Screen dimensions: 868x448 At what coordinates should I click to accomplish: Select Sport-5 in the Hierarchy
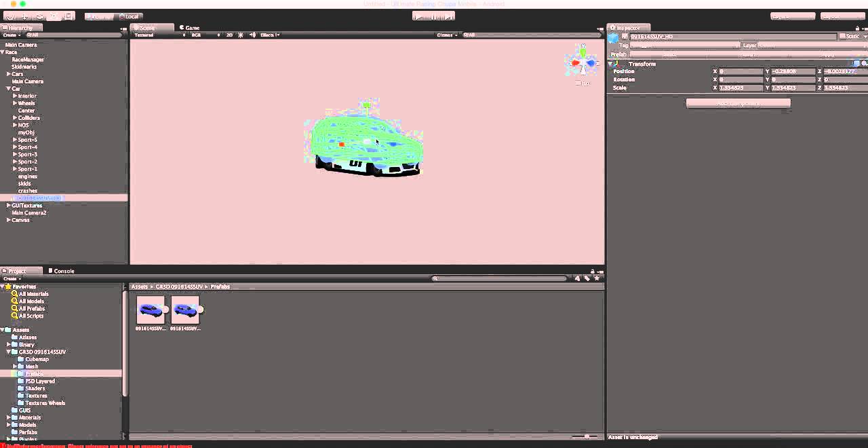(28, 140)
